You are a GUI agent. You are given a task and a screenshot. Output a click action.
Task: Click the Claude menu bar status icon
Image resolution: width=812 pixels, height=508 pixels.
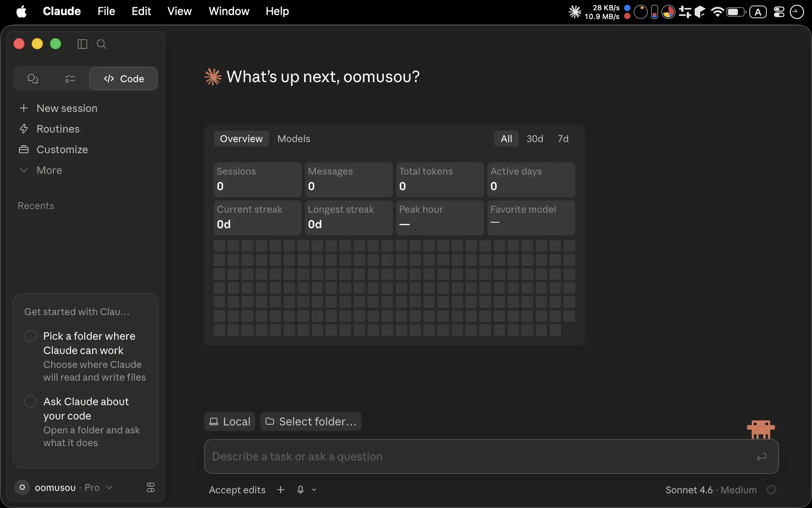coord(575,12)
